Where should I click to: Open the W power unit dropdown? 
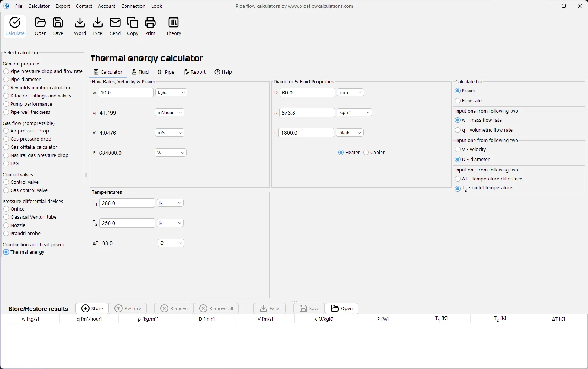171,153
